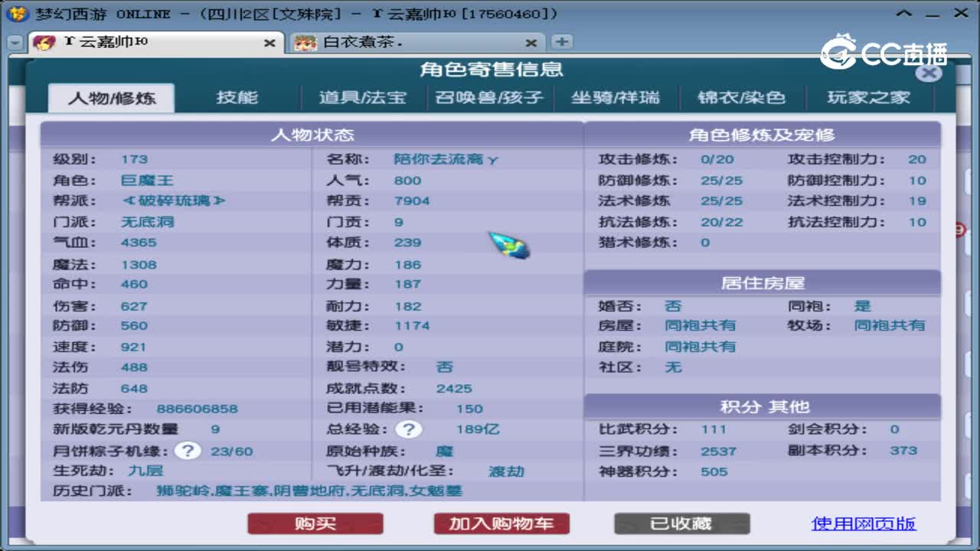Click help icon next to 总经验
The width and height of the screenshot is (980, 551).
click(x=408, y=429)
